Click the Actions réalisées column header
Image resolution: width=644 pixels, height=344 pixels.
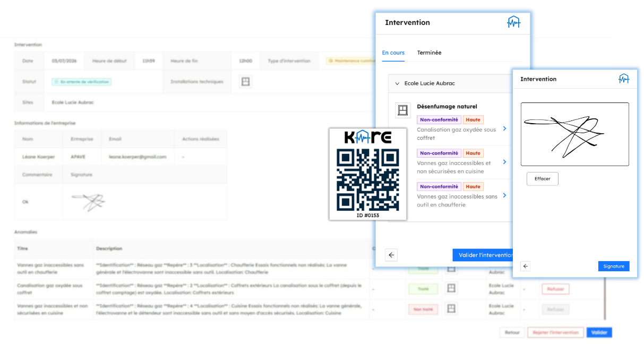200,139
